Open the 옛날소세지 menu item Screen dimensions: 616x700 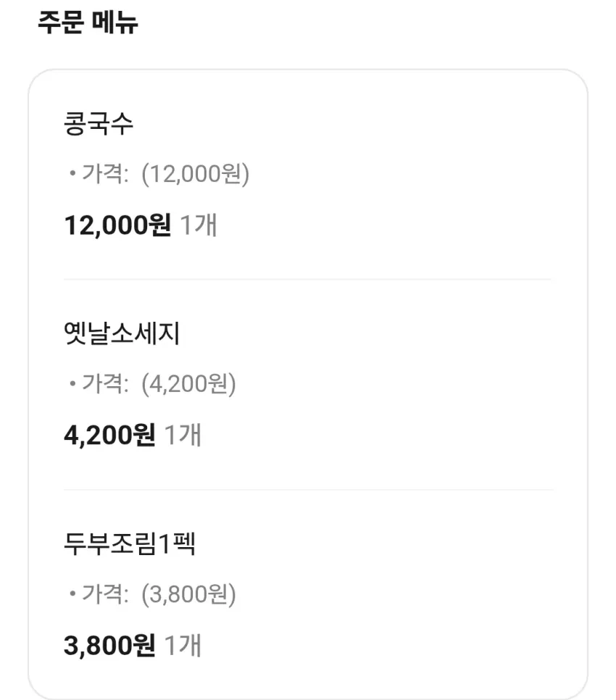pyautogui.click(x=122, y=333)
